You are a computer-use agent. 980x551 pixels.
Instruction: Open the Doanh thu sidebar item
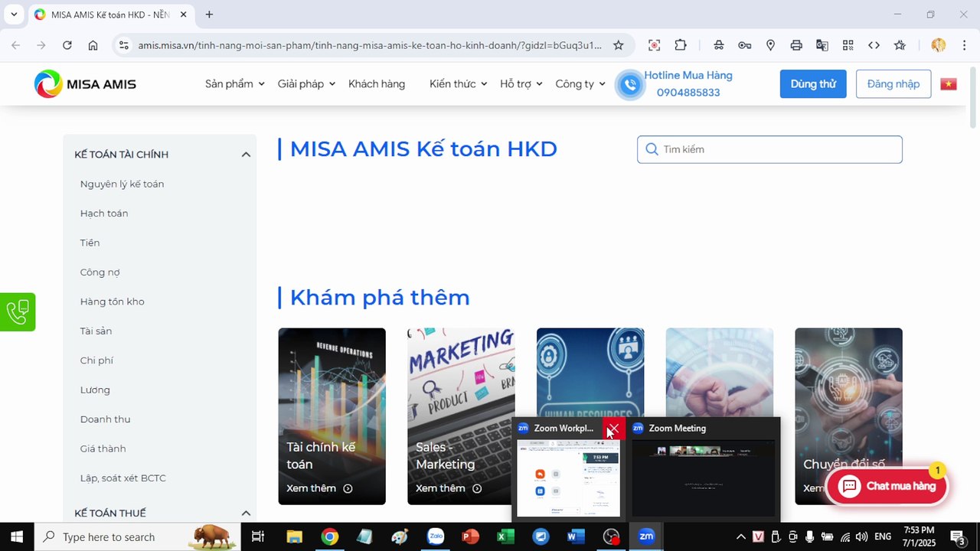tap(105, 419)
